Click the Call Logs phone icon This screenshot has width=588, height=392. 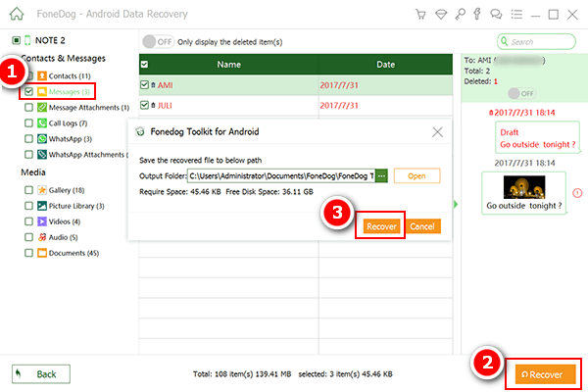(42, 123)
